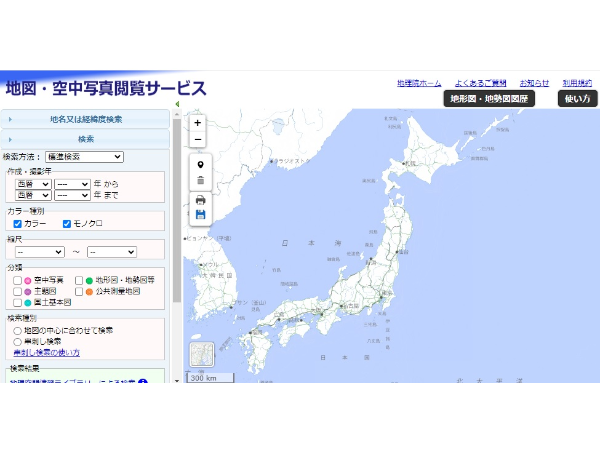Viewport: 600px width, 450px height.
Task: Select 串刺し検索 radio option
Action: (17, 342)
